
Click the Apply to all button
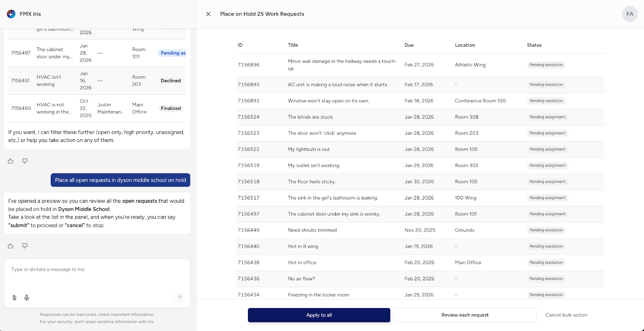(x=319, y=315)
